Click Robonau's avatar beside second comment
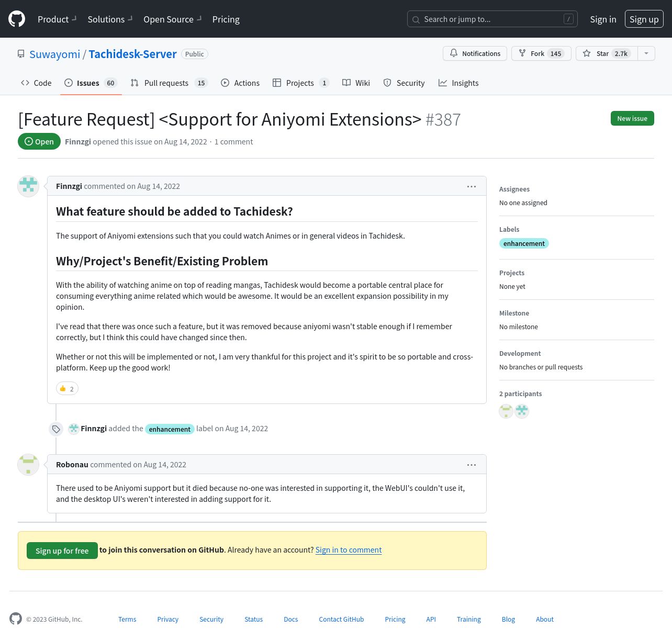 [28, 465]
